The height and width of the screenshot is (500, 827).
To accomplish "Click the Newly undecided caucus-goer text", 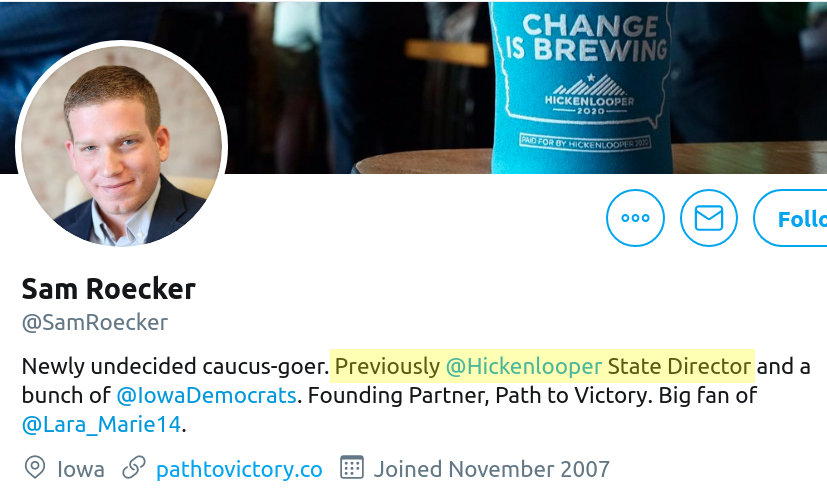I will [x=176, y=366].
